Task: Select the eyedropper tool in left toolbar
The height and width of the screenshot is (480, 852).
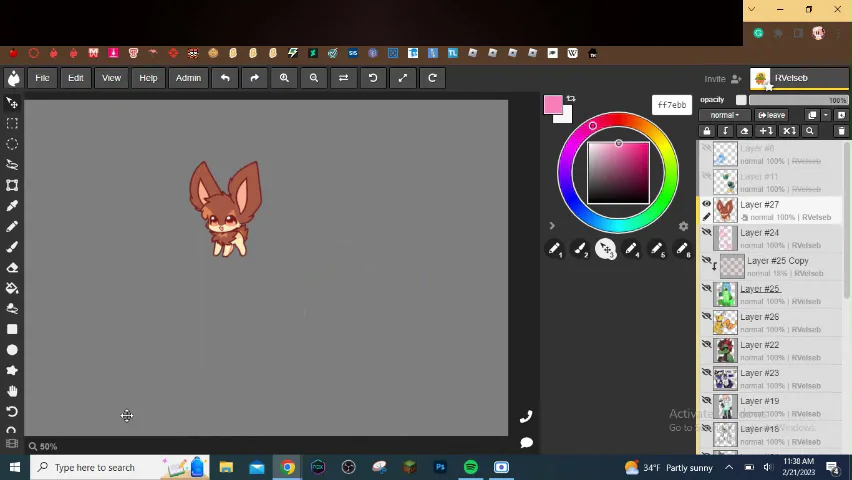Action: 12,205
